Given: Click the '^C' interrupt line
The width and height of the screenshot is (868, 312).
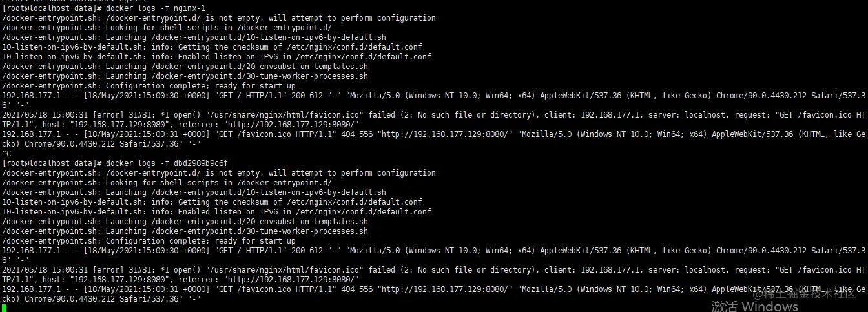Looking at the screenshot, I should tap(6, 154).
